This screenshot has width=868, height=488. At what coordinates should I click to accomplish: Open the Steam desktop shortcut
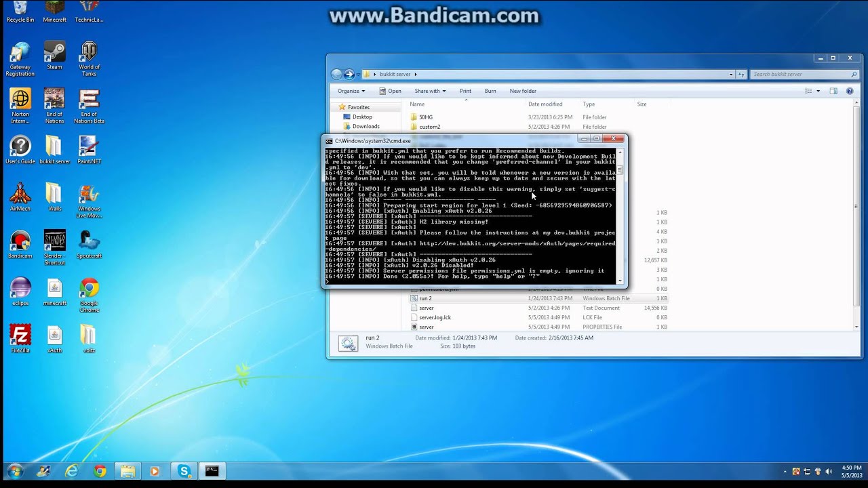click(54, 56)
